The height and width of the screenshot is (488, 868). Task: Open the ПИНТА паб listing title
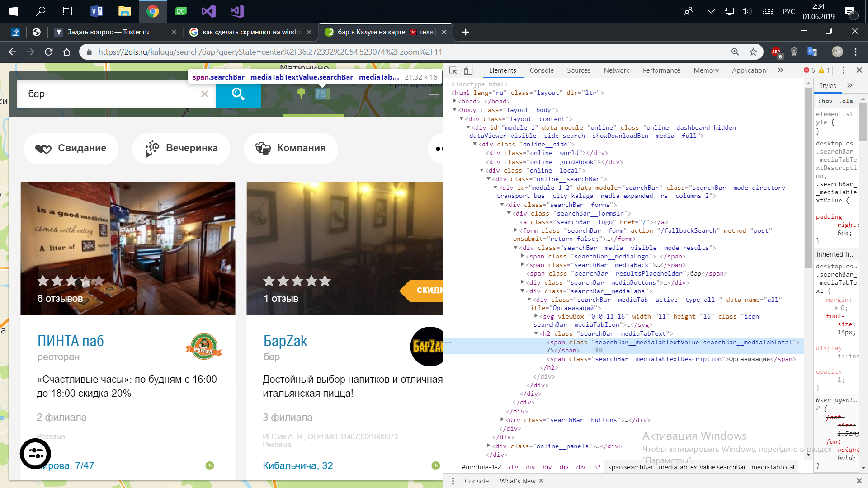[71, 341]
